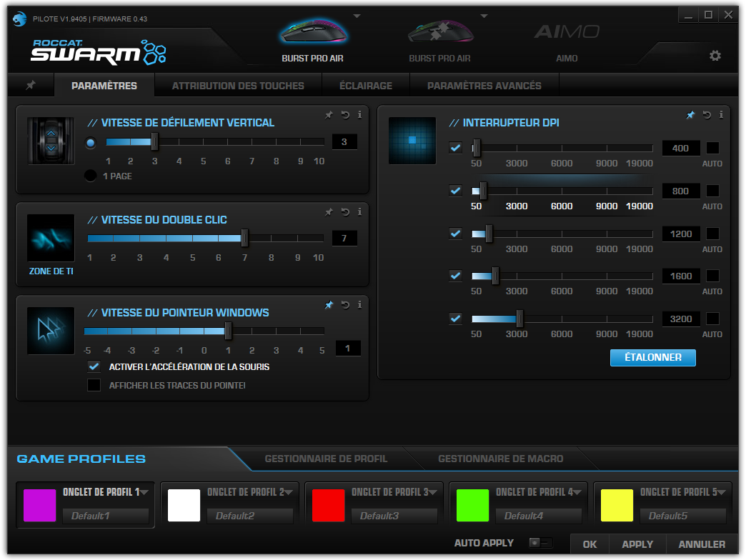Open the Gestionnaire de profil tab
This screenshot has height=560, width=746.
326,459
